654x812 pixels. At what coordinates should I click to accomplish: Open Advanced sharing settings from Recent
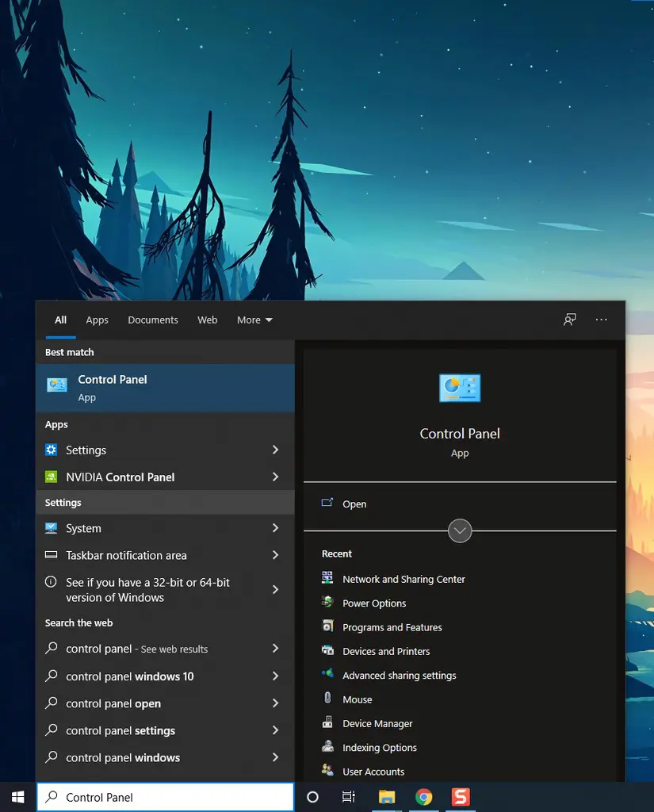pos(400,676)
